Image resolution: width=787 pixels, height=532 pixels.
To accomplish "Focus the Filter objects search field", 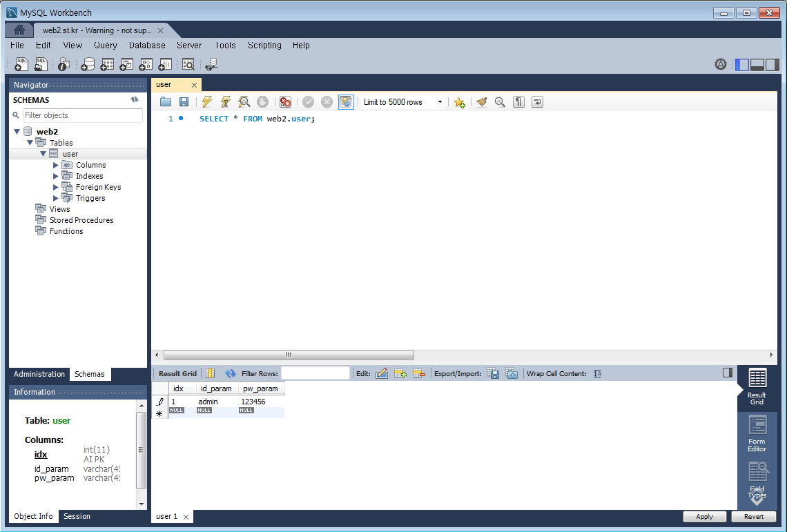I will point(84,115).
